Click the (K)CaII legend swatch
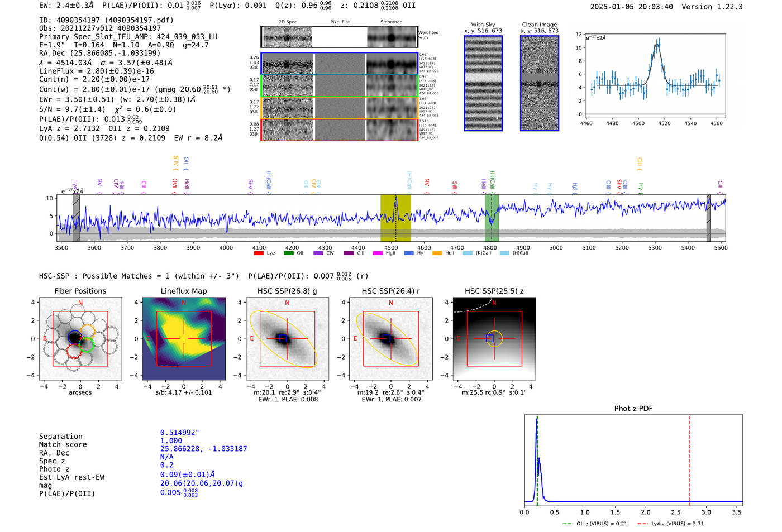 point(468,253)
